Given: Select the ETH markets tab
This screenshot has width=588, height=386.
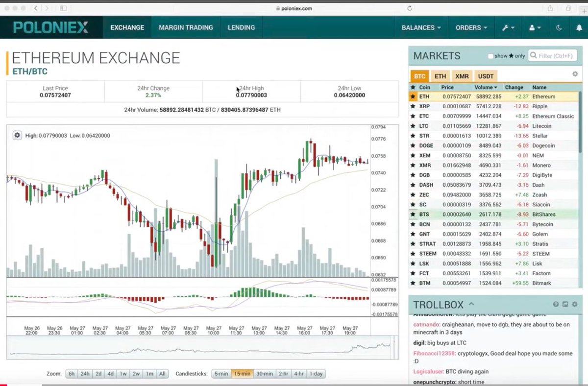Looking at the screenshot, I should point(441,76).
